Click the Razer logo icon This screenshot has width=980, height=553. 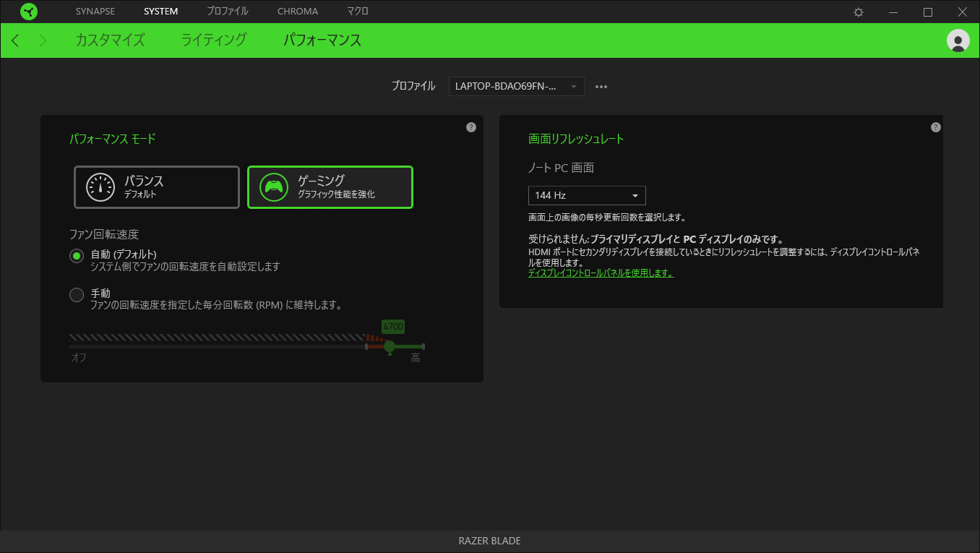click(x=29, y=12)
